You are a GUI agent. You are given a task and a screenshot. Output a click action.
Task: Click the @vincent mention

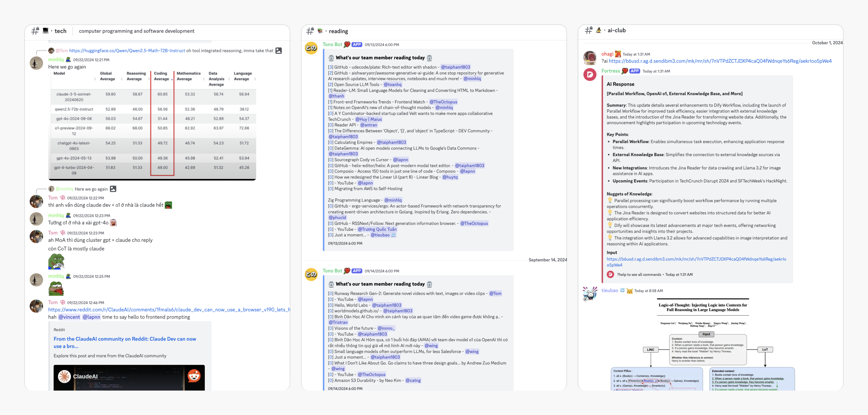pyautogui.click(x=69, y=317)
